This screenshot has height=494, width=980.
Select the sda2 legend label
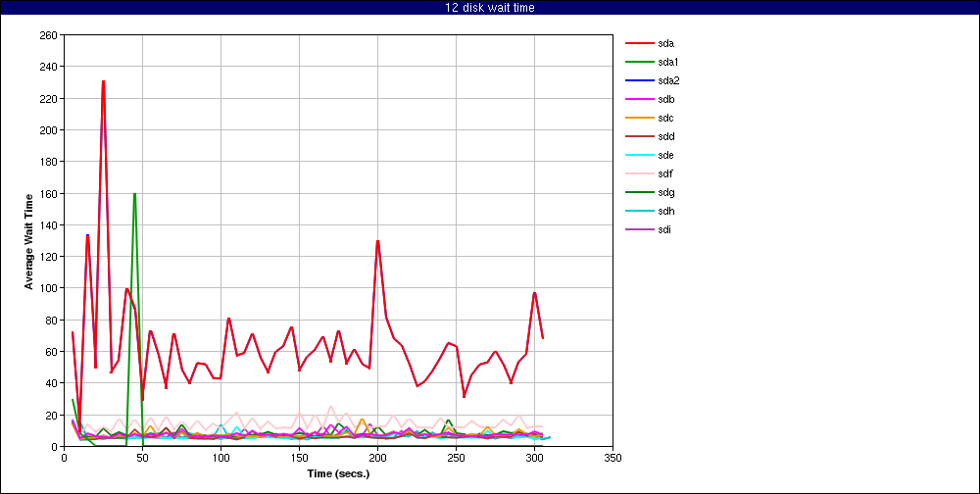coord(668,80)
